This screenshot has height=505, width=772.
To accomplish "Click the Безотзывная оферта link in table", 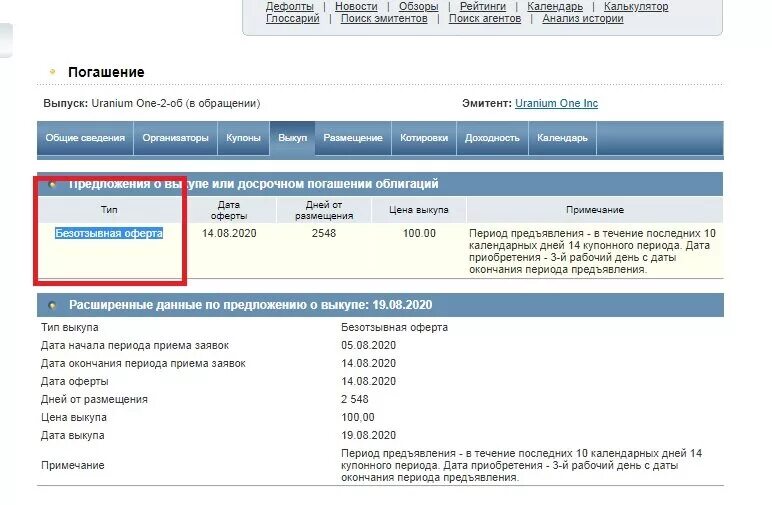I will [109, 233].
